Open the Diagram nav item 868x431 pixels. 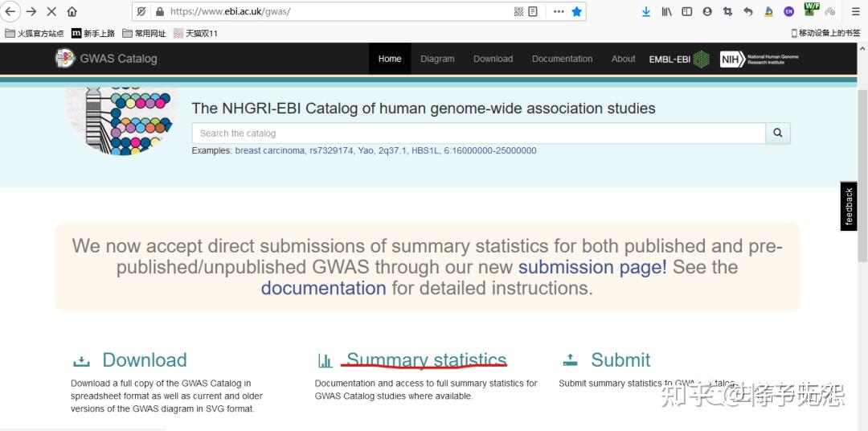click(x=437, y=59)
